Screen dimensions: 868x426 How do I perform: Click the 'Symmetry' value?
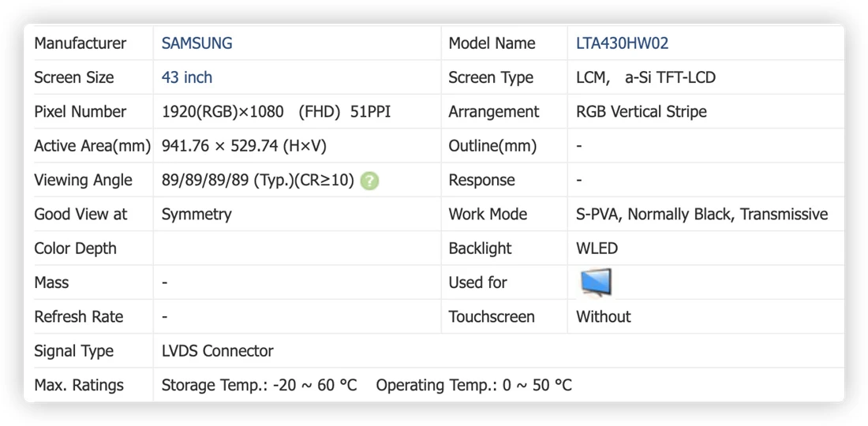click(x=196, y=215)
